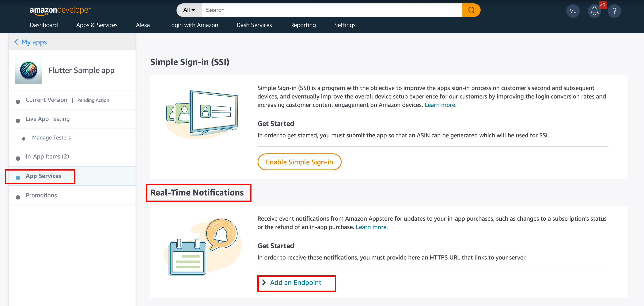Click the Amazon Developer logo
The image size is (644, 306).
coord(60,10)
